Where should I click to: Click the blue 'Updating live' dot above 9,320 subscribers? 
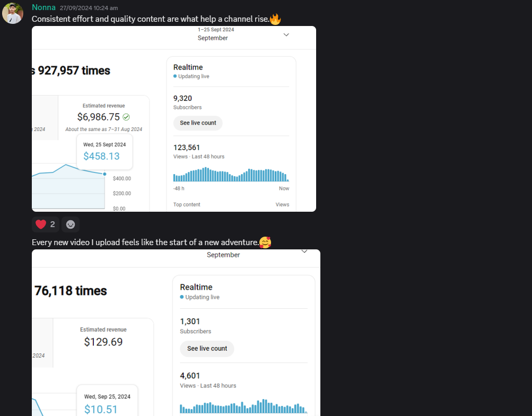click(x=175, y=76)
